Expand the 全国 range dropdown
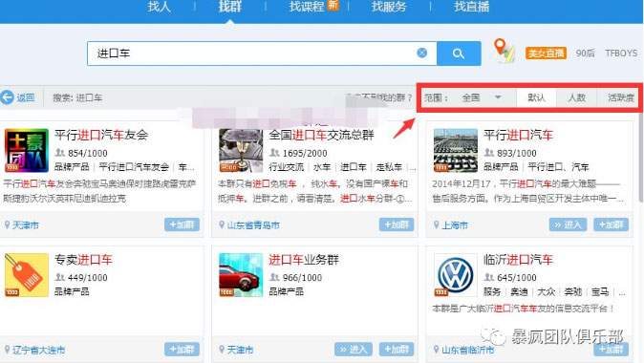644x363 pixels. 482,97
